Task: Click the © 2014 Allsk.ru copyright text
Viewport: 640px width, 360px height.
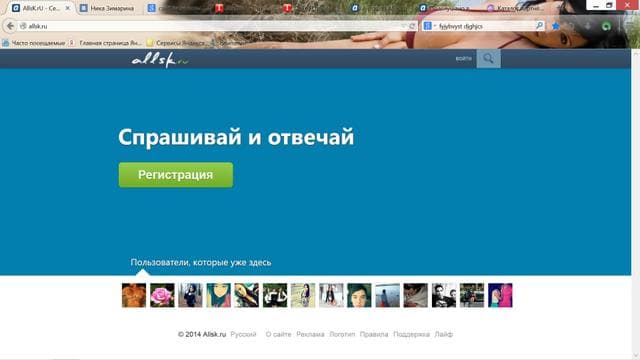Action: [202, 334]
